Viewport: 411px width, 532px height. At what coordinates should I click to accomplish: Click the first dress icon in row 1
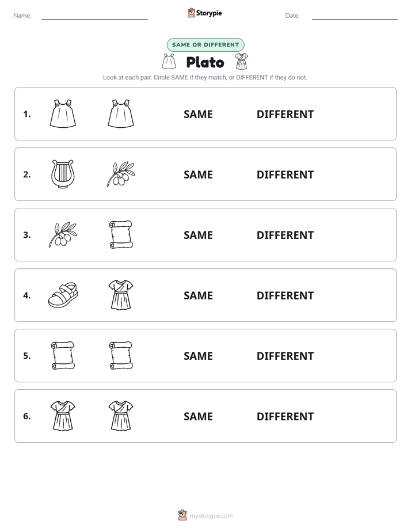click(63, 113)
